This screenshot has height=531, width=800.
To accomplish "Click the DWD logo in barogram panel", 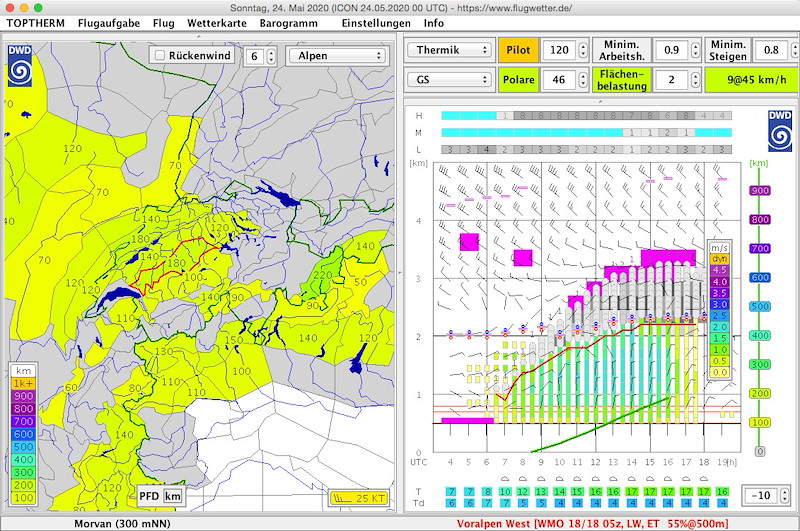I will point(779,129).
